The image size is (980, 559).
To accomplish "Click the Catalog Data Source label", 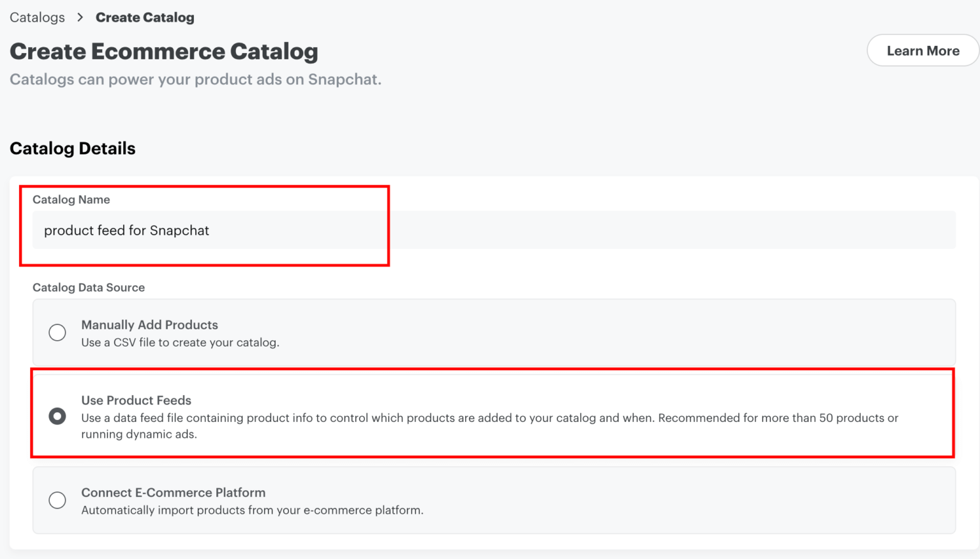I will tap(89, 287).
